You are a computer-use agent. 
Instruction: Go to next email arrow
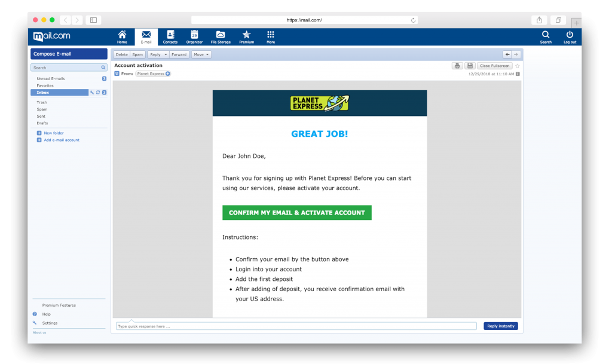pos(516,54)
